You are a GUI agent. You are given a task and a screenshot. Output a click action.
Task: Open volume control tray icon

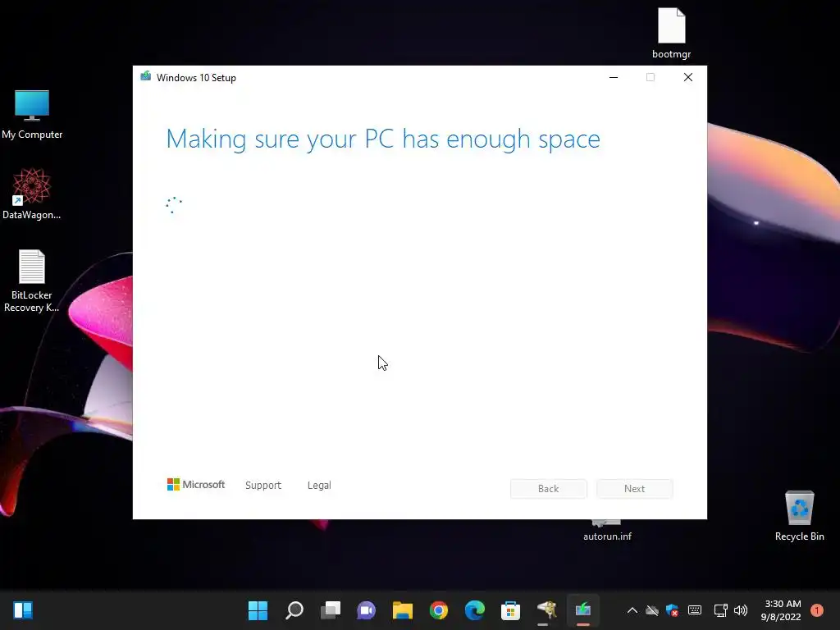[x=741, y=610]
